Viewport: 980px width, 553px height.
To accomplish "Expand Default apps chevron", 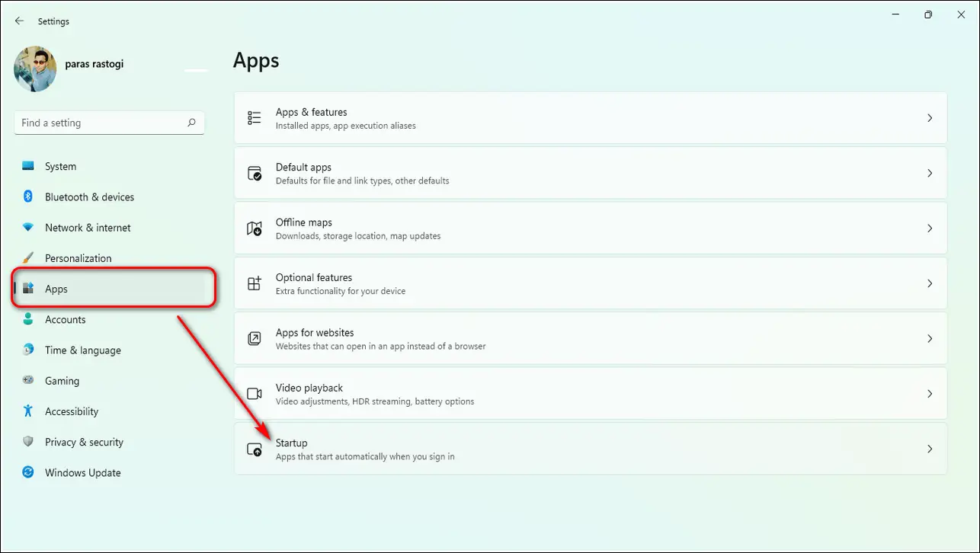I will pyautogui.click(x=930, y=173).
